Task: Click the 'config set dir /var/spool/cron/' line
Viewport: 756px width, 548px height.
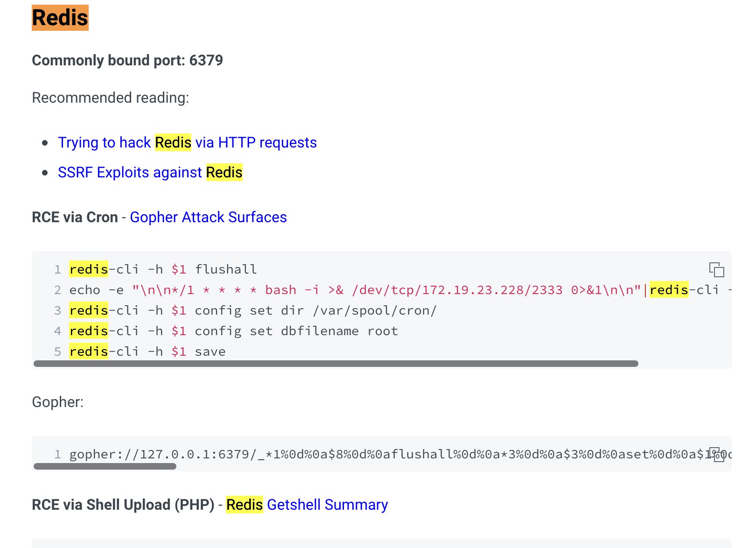Action: click(253, 310)
